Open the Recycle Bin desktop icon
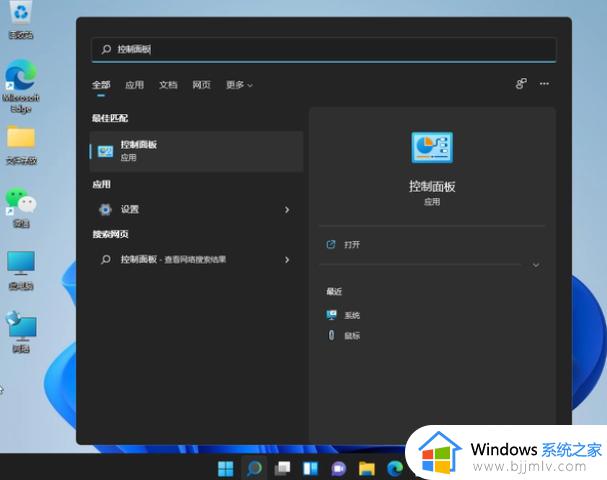607x480 pixels. 21,20
